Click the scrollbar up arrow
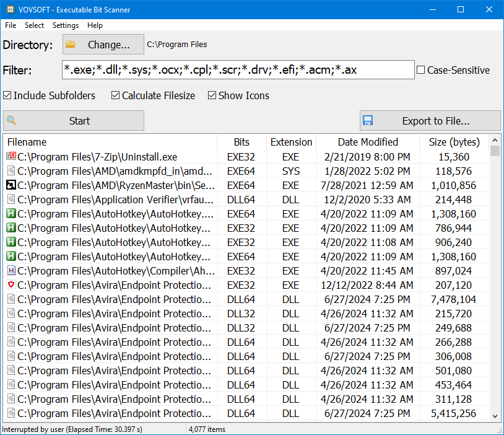This screenshot has height=435, width=504. coord(495,140)
